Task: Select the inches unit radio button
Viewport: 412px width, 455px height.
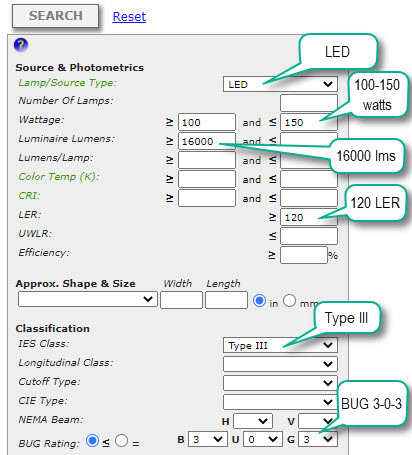Action: (259, 301)
